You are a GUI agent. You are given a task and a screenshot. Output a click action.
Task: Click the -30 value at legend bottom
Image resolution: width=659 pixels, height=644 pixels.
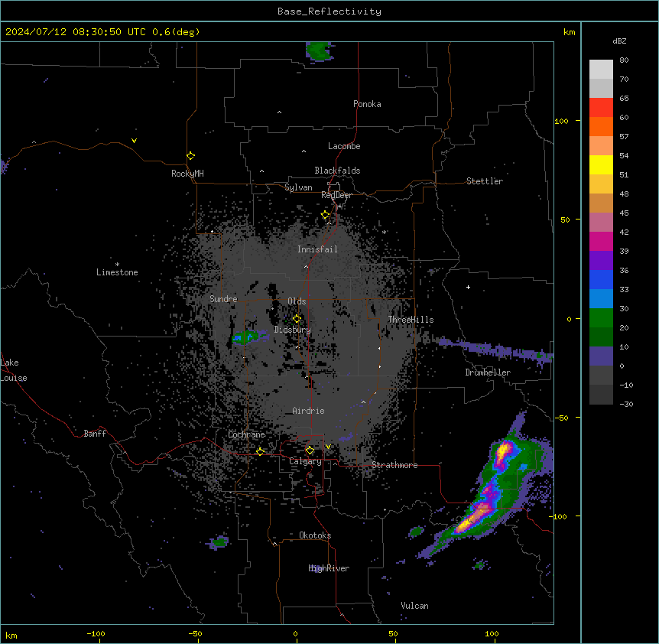click(626, 404)
